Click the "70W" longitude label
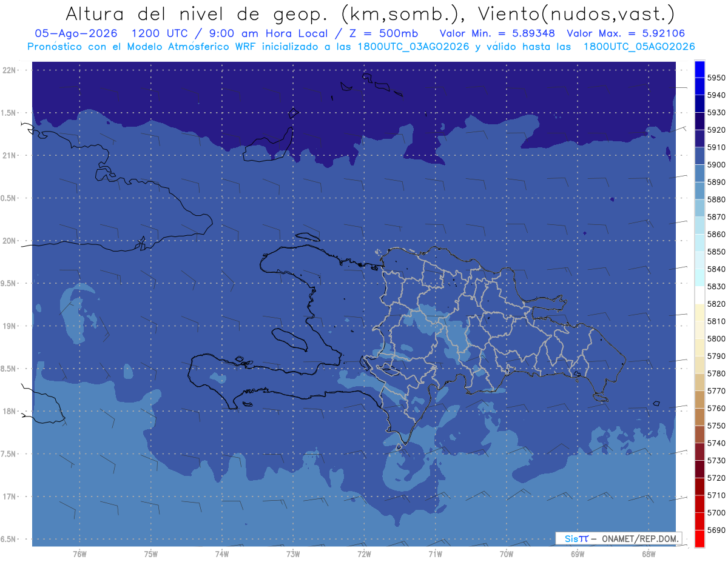 507,554
